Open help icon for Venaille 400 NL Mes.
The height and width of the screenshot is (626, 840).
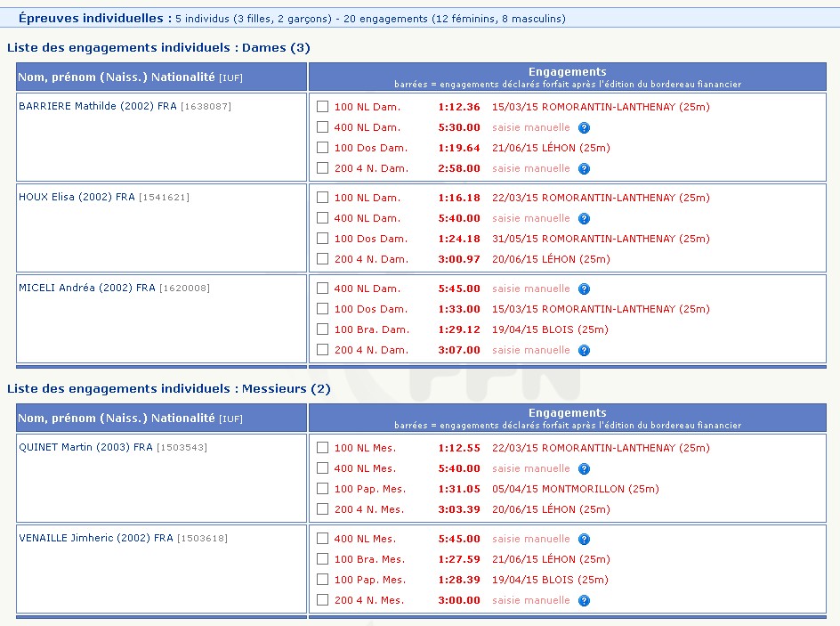584,539
